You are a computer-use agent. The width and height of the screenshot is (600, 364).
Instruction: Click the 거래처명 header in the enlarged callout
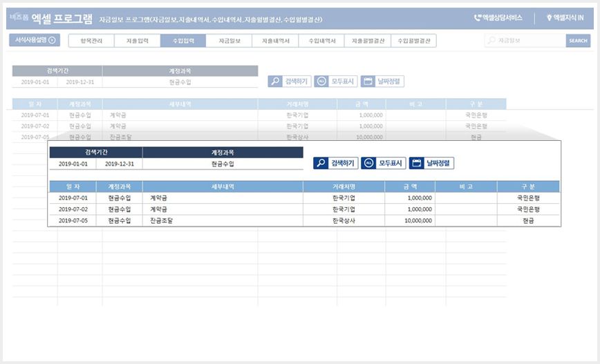tap(344, 186)
